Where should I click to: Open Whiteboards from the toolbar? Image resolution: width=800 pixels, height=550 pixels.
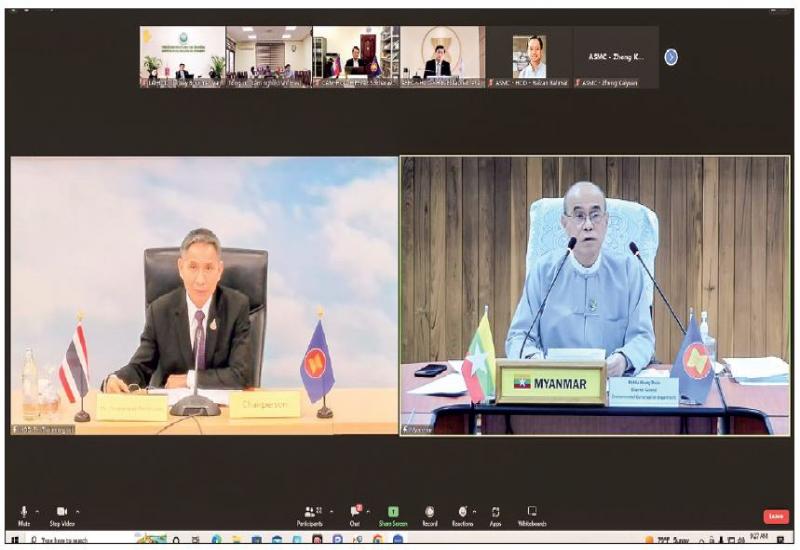click(532, 512)
